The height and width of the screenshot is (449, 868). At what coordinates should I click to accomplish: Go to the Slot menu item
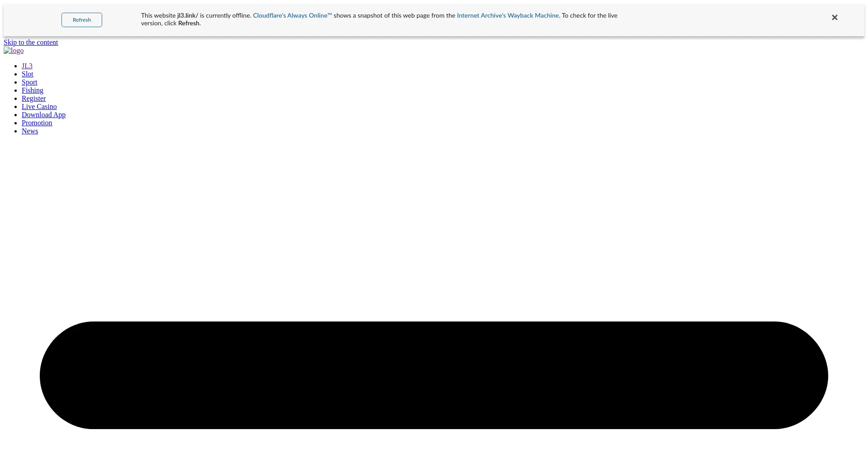tap(28, 74)
